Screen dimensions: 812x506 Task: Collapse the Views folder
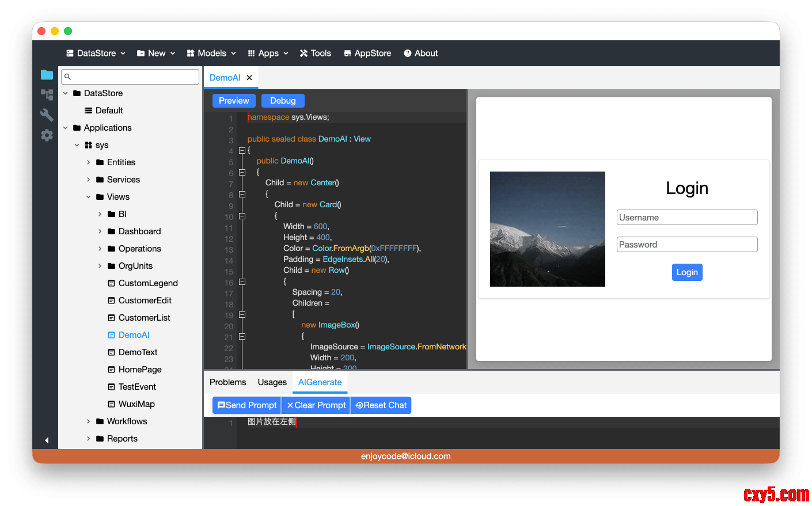pos(89,197)
